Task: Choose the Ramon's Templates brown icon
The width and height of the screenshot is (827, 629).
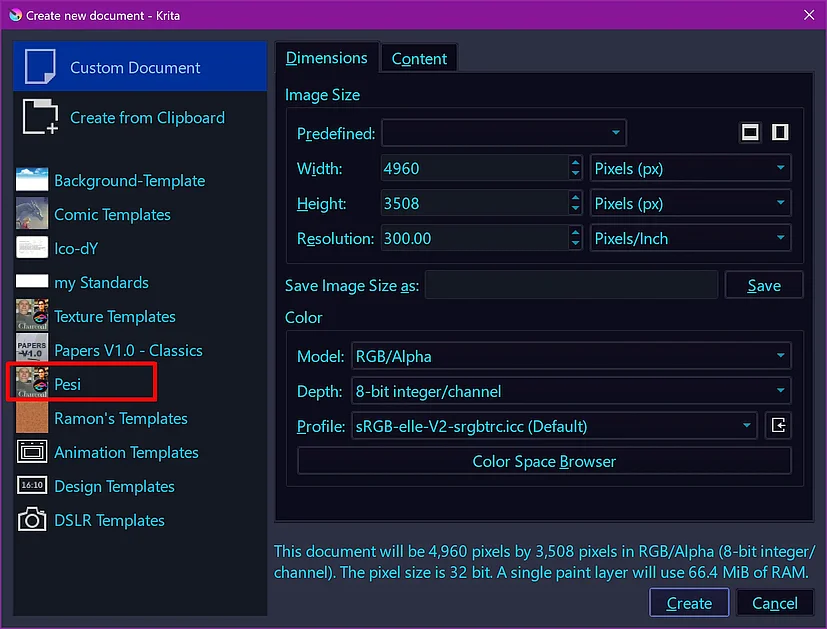Action: pos(32,418)
